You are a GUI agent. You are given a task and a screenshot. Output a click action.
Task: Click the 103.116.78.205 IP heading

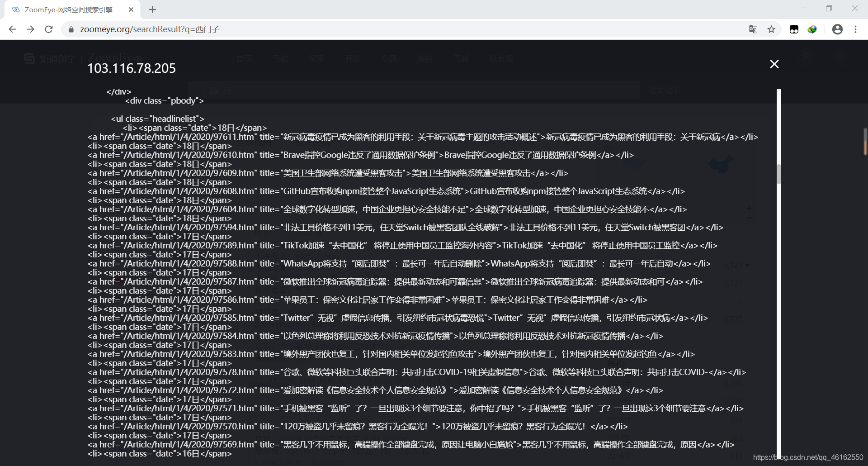pos(132,68)
